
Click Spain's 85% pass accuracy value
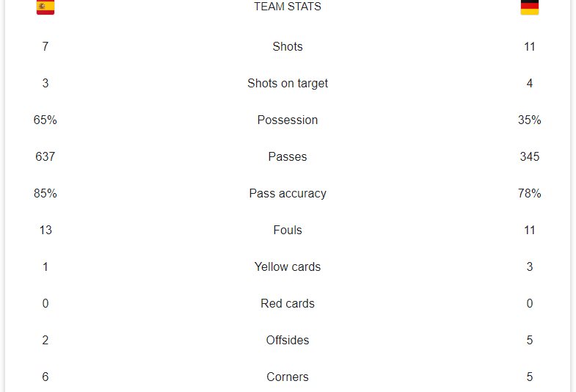point(45,194)
